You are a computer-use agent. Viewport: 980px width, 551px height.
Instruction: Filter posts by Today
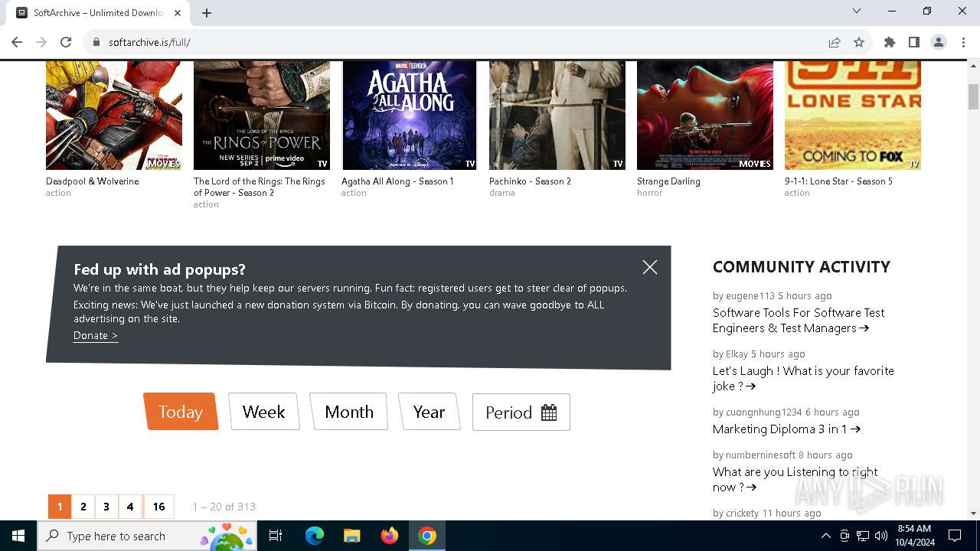pyautogui.click(x=181, y=412)
